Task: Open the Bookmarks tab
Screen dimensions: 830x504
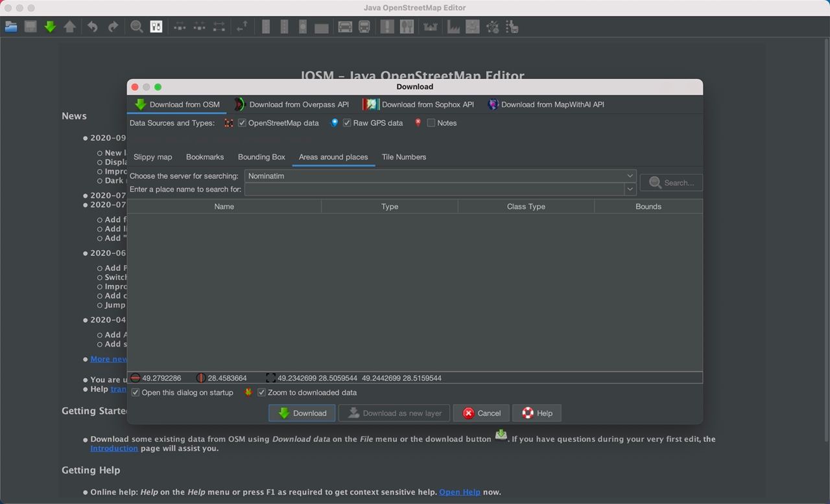Action: 205,157
